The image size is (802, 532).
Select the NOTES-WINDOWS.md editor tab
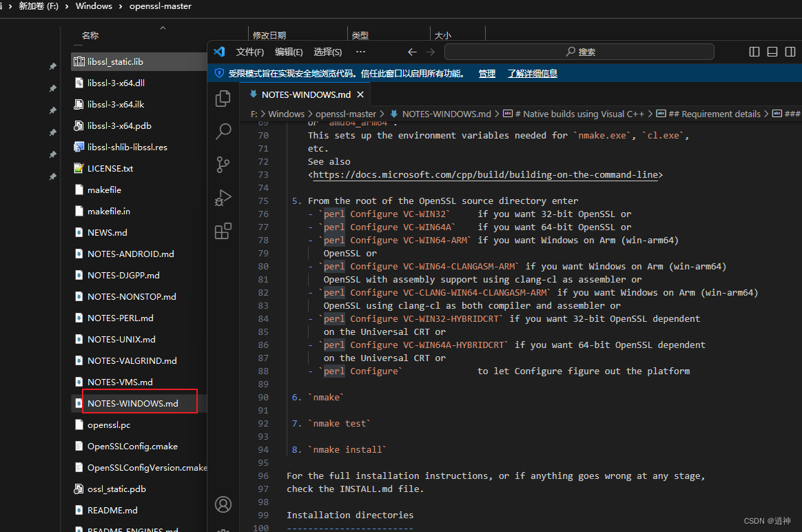306,94
